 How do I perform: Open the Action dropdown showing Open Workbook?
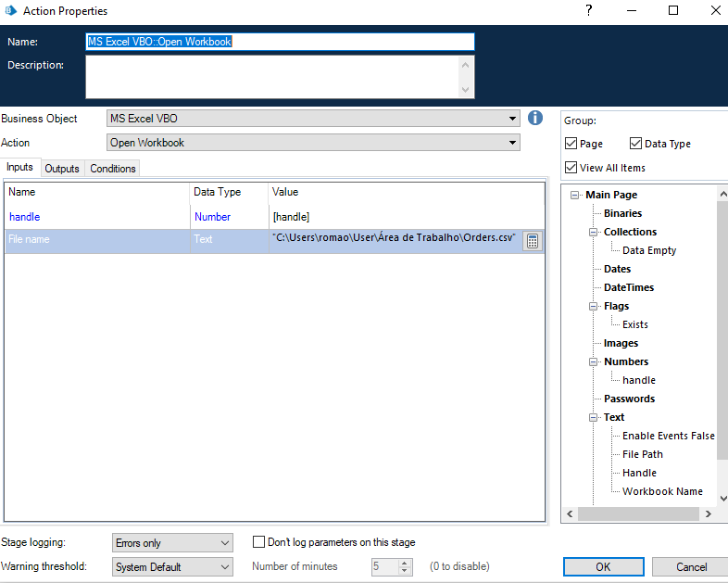513,143
